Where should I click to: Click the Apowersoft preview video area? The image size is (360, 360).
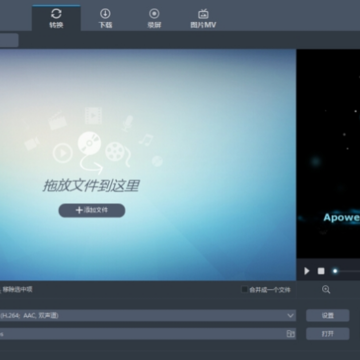[x=328, y=154]
